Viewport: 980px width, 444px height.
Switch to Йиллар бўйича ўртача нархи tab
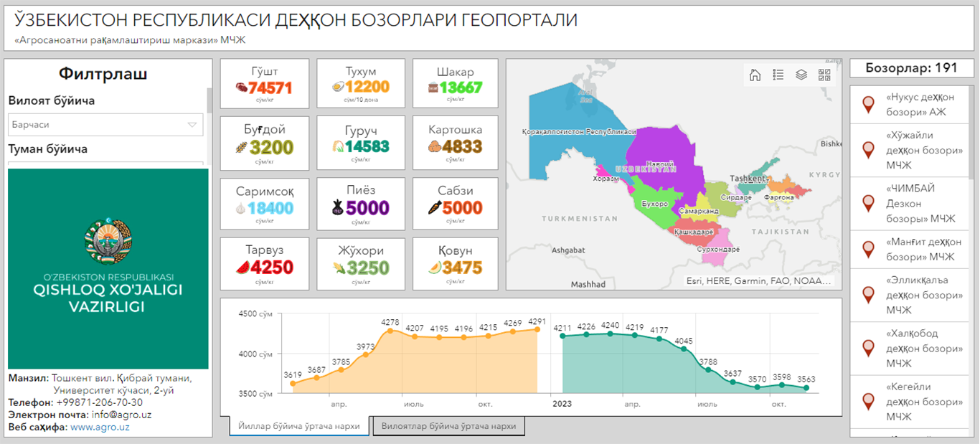(299, 426)
